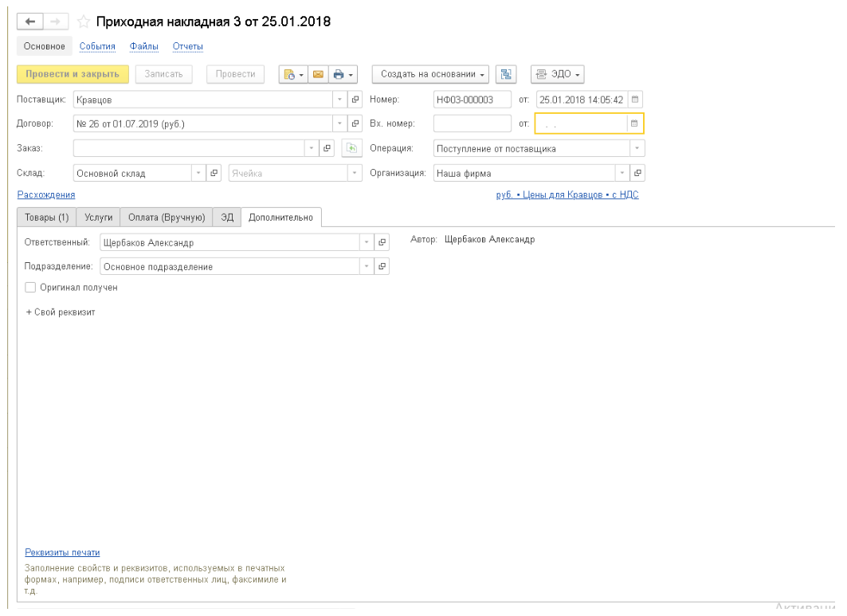
Task: Expand the Операция dropdown list
Action: pos(636,148)
